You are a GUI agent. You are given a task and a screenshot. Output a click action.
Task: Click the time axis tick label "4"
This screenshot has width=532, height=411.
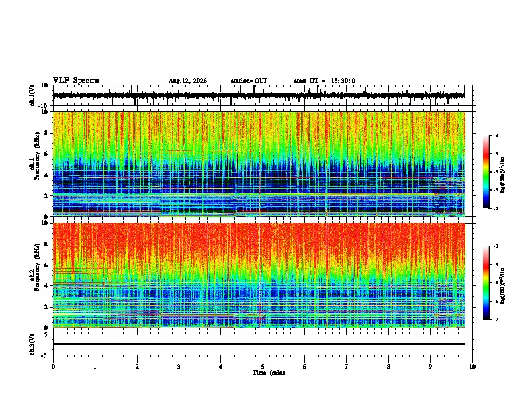[x=221, y=367]
